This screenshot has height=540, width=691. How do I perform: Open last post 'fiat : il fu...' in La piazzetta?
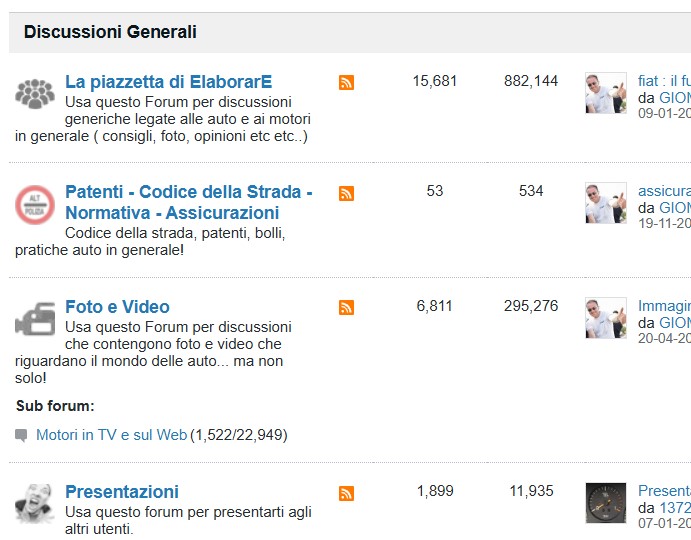click(x=665, y=81)
